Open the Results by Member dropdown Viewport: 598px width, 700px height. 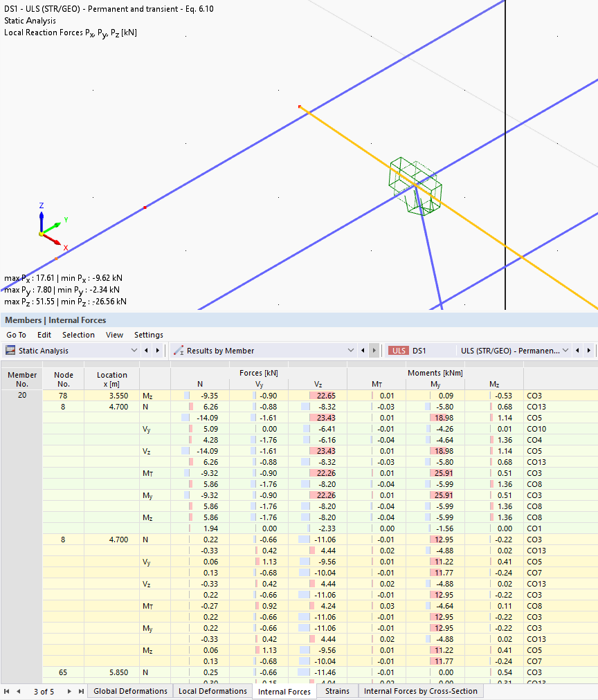pos(351,351)
